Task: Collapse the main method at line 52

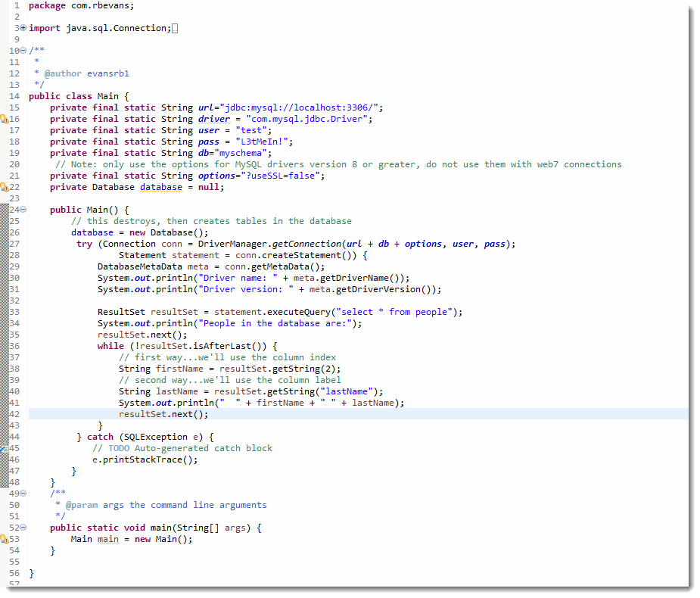Action: tap(23, 528)
